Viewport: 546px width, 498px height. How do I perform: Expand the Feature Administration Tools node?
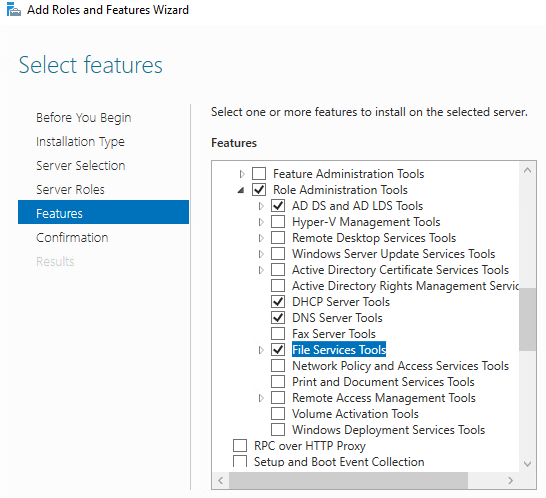coord(242,173)
